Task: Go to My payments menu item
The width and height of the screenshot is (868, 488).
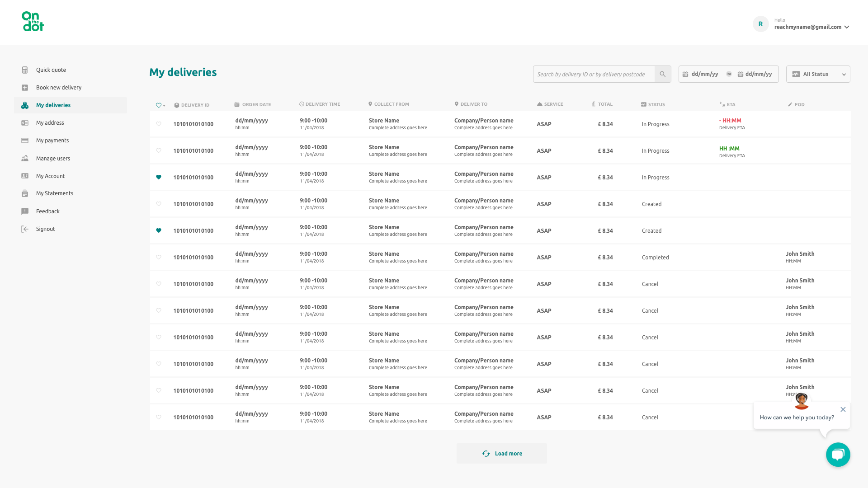Action: pos(52,141)
